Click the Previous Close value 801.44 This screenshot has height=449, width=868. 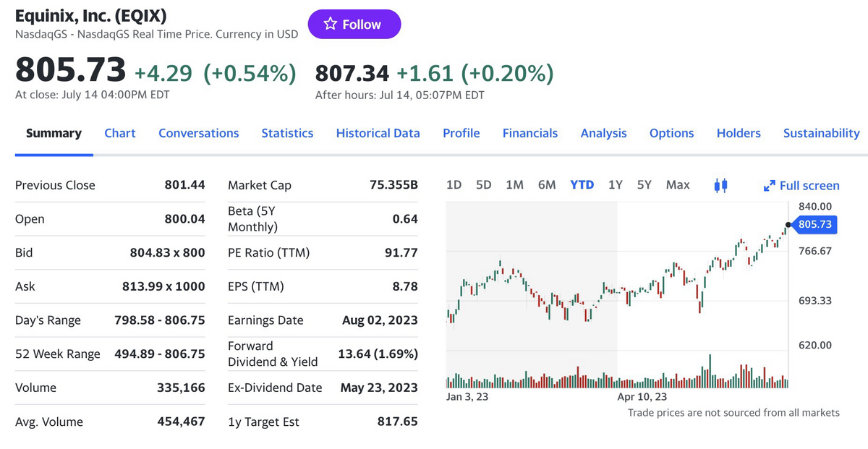pyautogui.click(x=185, y=185)
